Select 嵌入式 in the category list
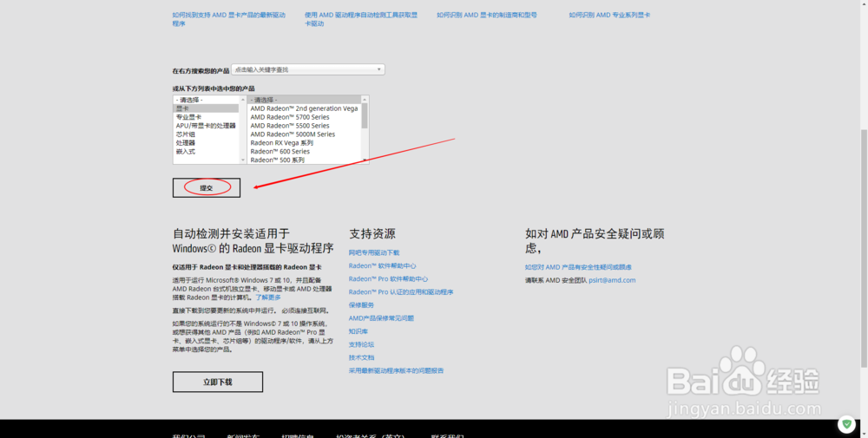The image size is (868, 438). tap(206, 152)
